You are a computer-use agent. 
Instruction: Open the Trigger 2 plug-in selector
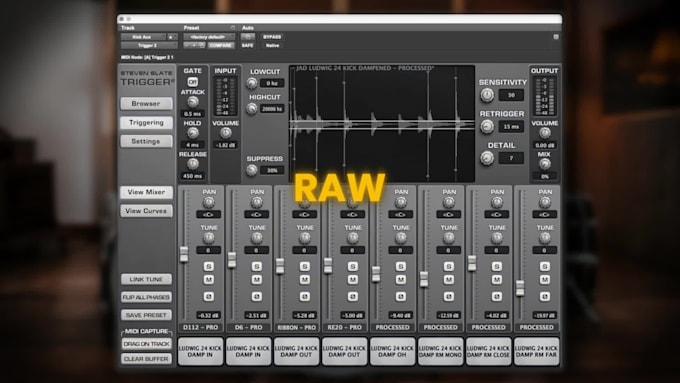click(x=149, y=45)
